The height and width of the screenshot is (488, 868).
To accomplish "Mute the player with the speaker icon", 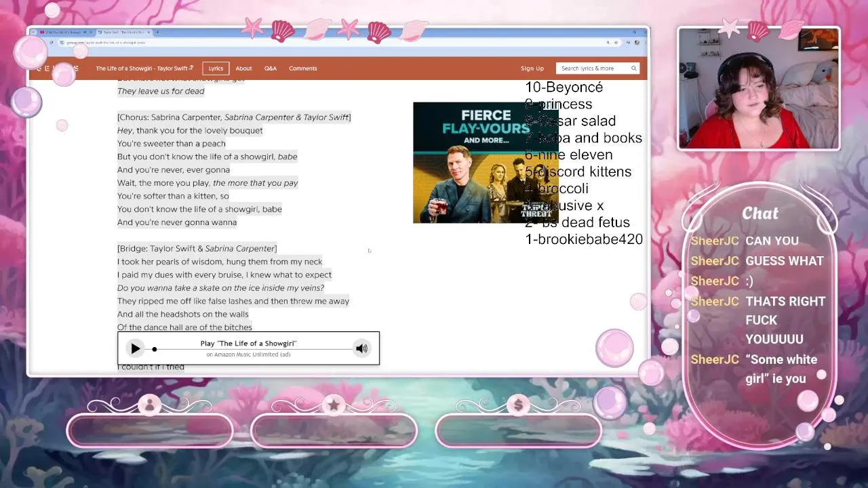I will (x=361, y=348).
